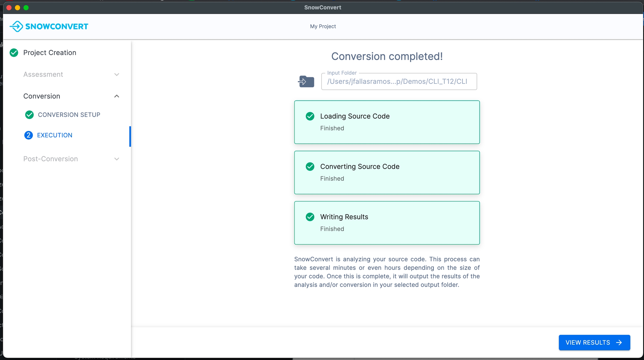The width and height of the screenshot is (644, 360).
Task: Click the SnowConvert logo icon
Action: pyautogui.click(x=16, y=27)
